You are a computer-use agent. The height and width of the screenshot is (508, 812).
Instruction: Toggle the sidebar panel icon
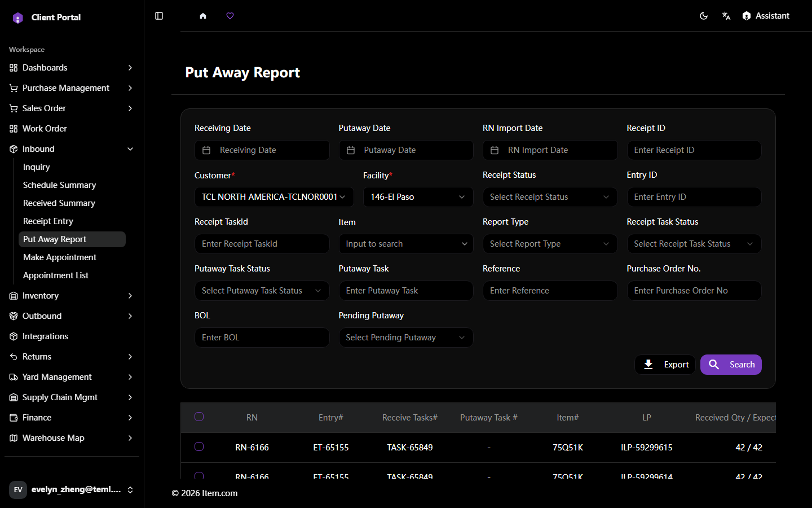point(159,16)
